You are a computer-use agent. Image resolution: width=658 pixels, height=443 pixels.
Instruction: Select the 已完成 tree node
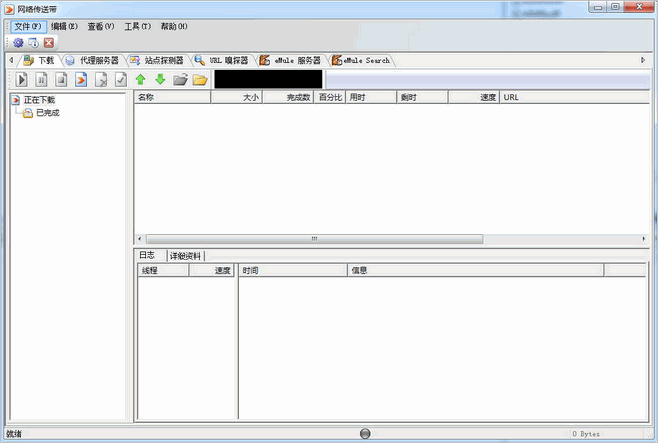(x=48, y=113)
